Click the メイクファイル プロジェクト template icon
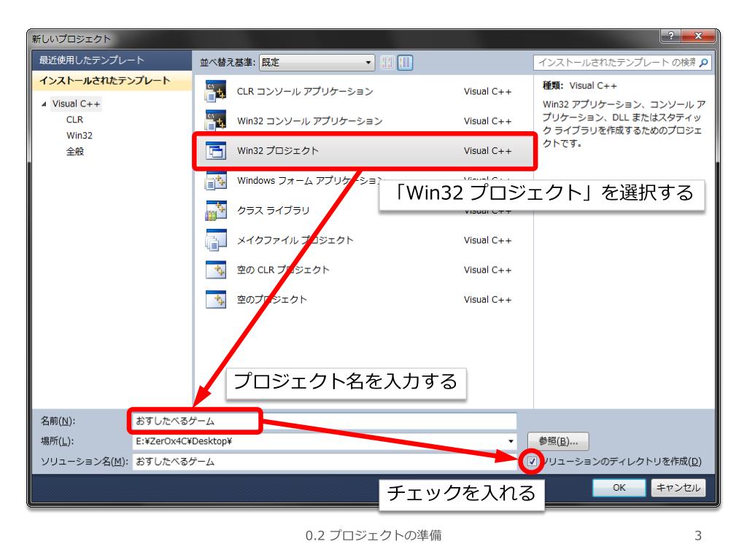 point(215,240)
